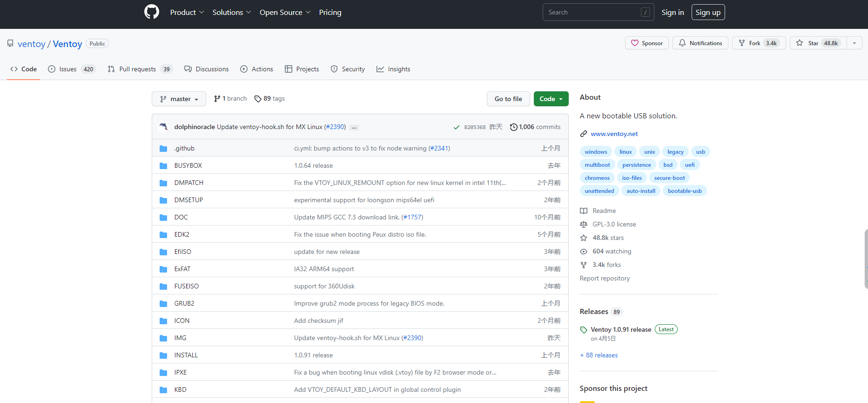Click the tag icon beside 89 tags

(x=258, y=99)
